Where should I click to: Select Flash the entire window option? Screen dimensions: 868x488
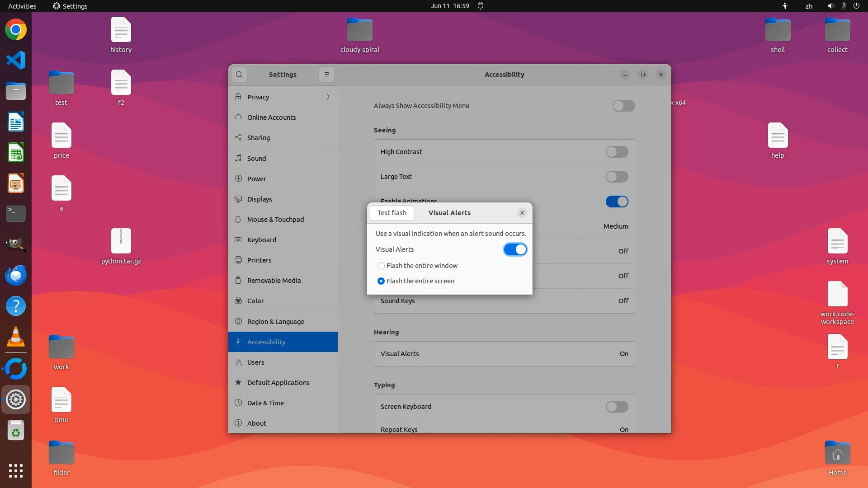[381, 266]
